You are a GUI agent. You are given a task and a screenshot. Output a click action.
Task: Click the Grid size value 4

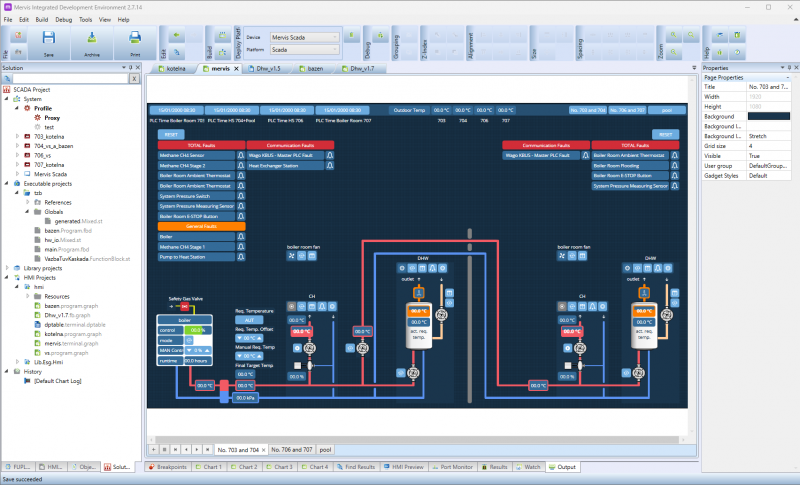tap(769, 146)
